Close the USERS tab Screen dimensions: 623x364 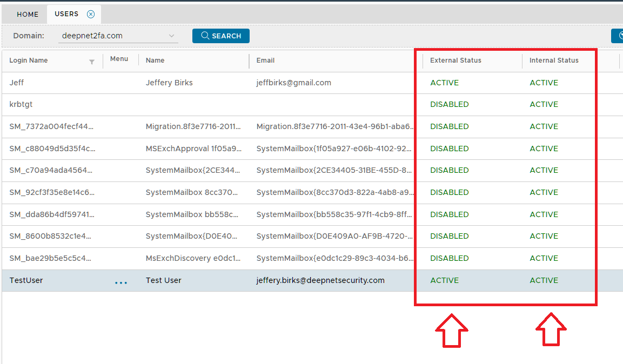coord(91,14)
